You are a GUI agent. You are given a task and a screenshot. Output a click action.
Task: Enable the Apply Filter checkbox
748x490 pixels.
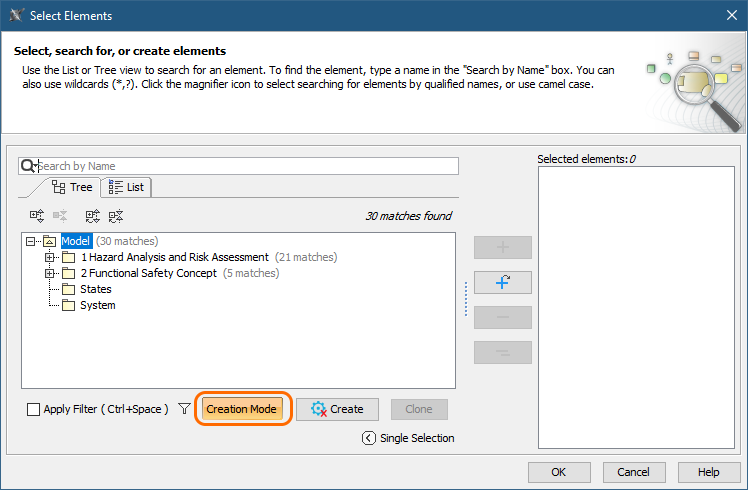tap(34, 409)
